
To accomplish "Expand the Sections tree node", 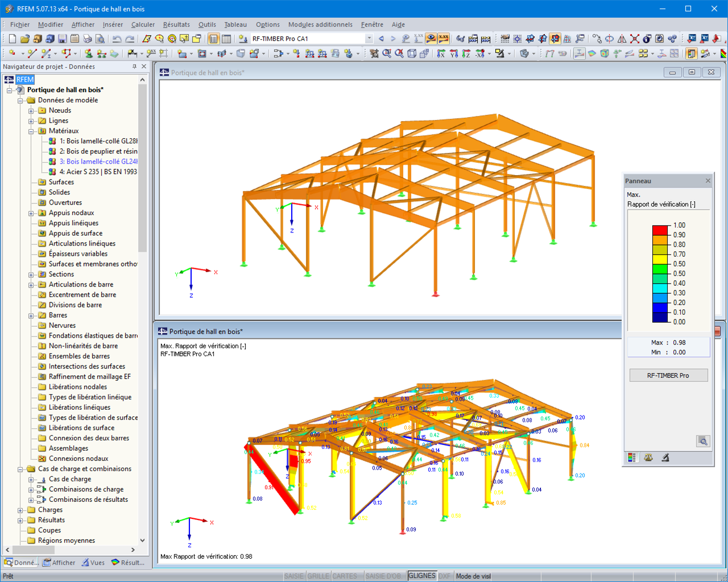I will pyautogui.click(x=31, y=275).
